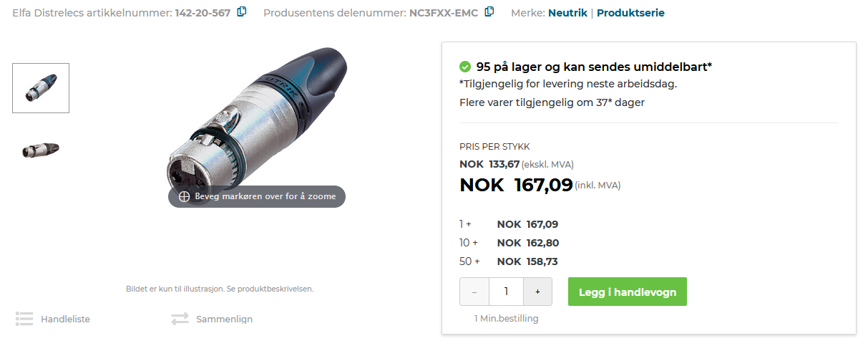Click the Sammenlign arrows icon

point(180,319)
